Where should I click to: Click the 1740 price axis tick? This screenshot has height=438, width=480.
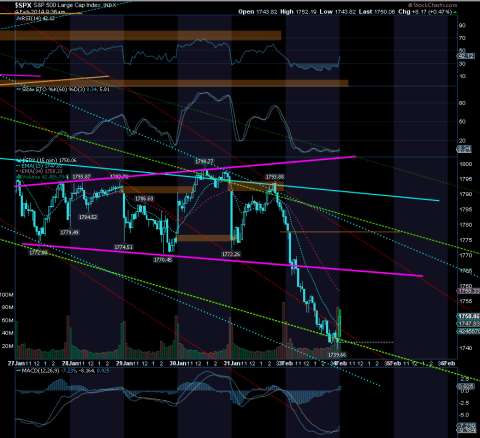[x=465, y=348]
